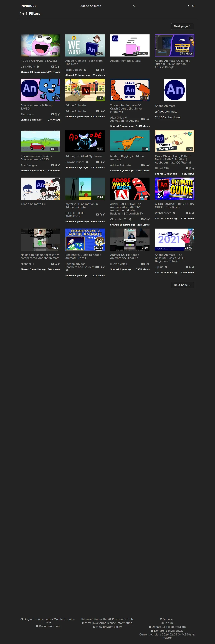
Task: Open Original source code footer link
Action: pyautogui.click(x=37, y=619)
